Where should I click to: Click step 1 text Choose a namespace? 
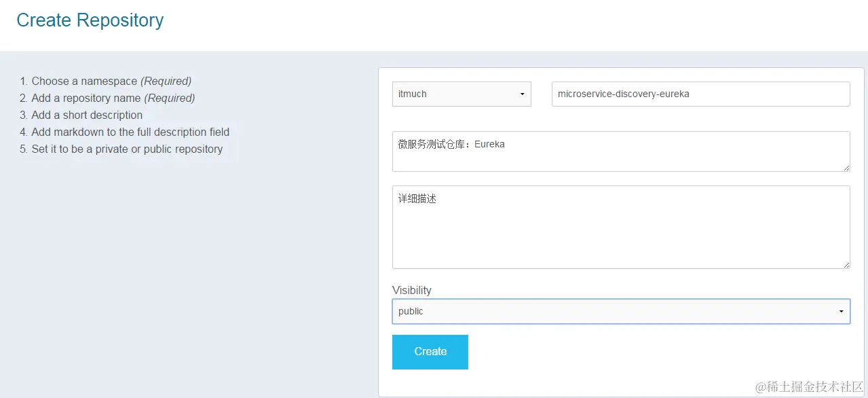click(x=111, y=81)
